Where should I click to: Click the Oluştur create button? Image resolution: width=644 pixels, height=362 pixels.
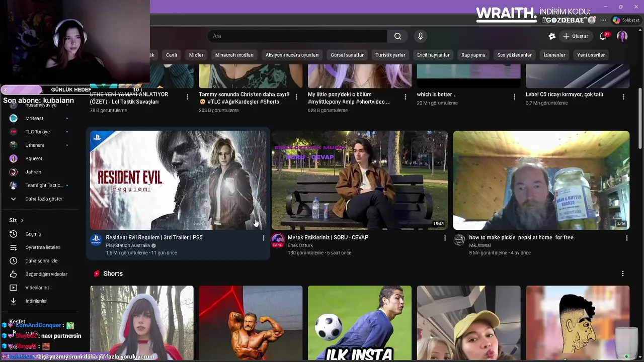point(575,36)
